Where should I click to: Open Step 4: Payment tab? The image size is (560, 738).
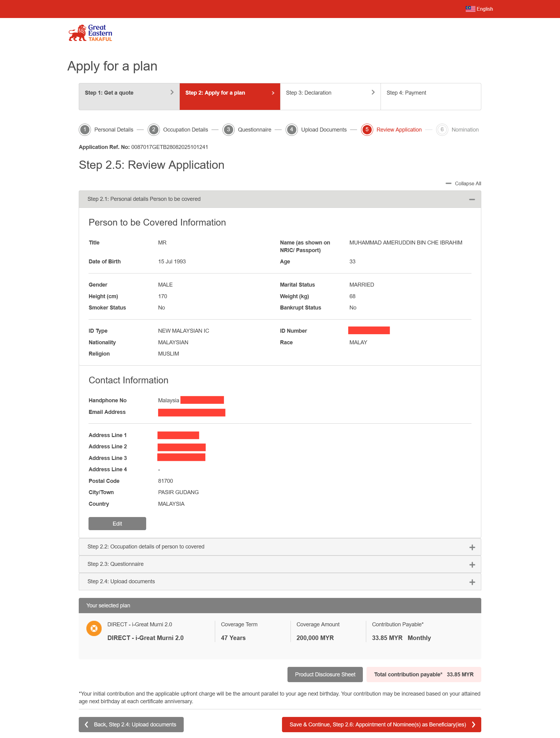point(431,96)
